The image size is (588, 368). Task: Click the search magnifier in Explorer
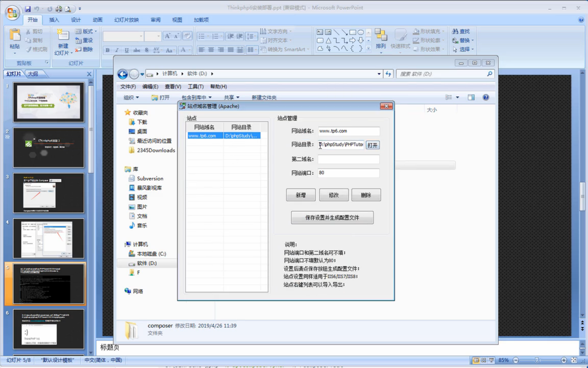489,74
